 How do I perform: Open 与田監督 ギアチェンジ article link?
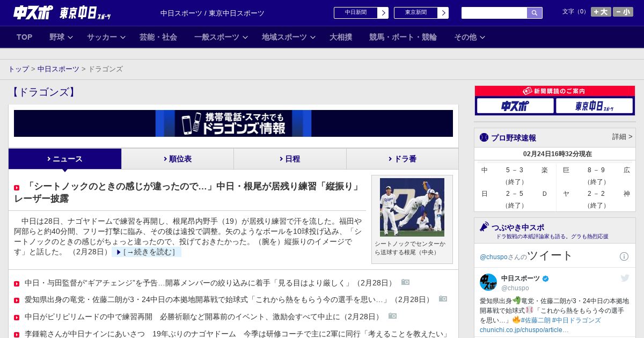tap(209, 283)
